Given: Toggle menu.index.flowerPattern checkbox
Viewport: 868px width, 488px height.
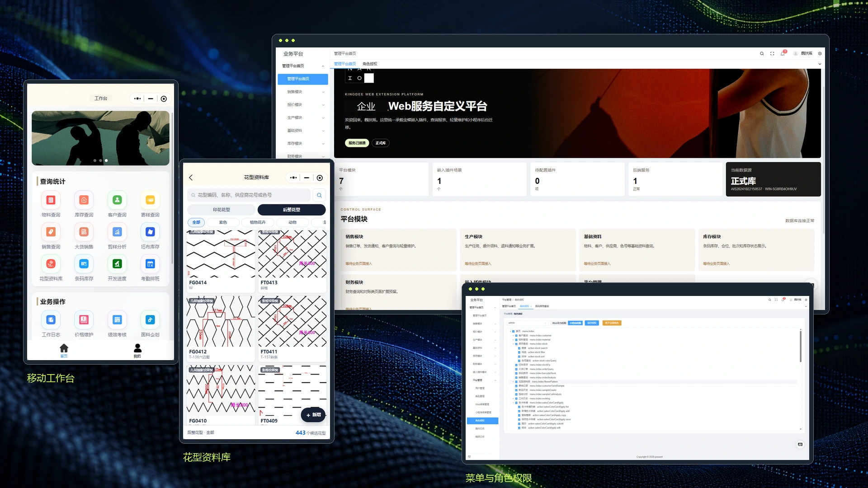Looking at the screenshot, I should click(516, 382).
